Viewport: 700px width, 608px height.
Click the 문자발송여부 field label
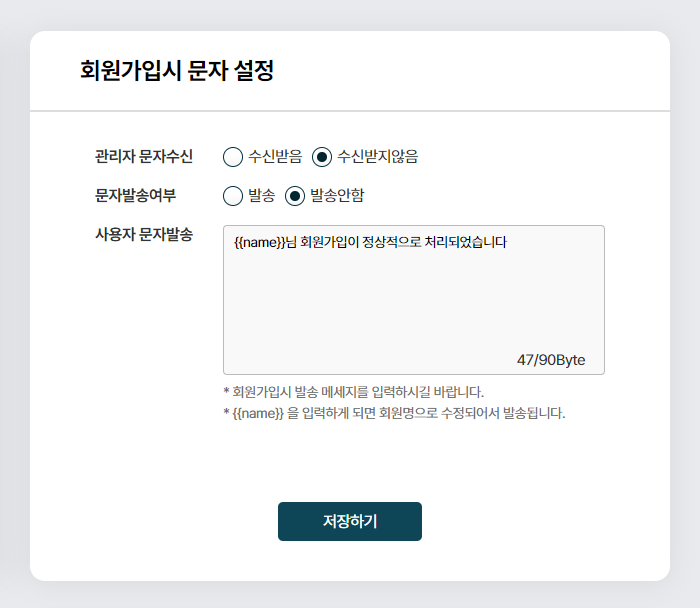pos(135,196)
